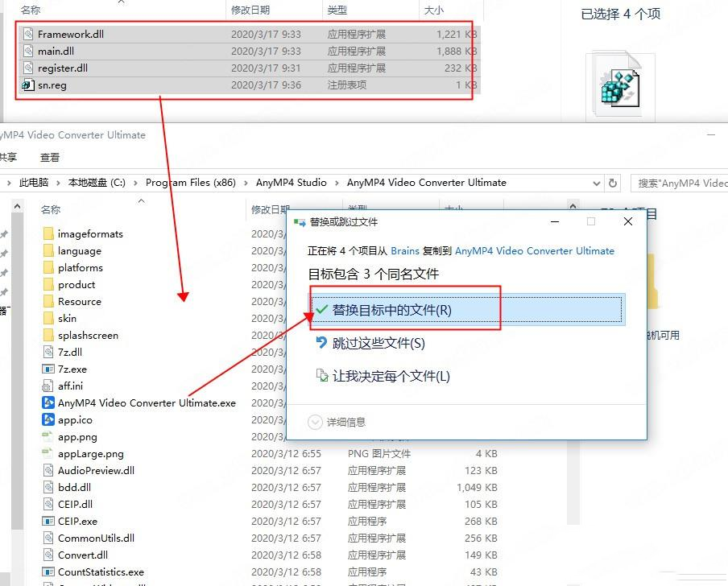This screenshot has height=586, width=728.
Task: Select the 7z.exe application icon
Action: pos(48,369)
